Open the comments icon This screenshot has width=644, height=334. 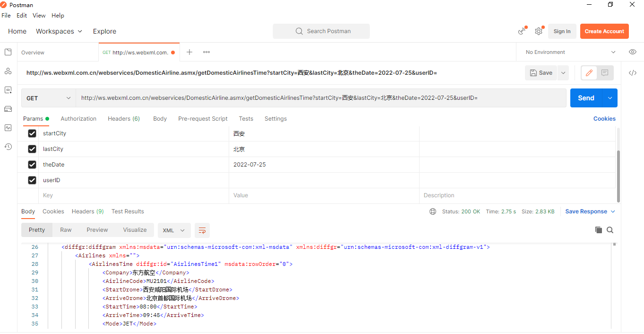point(605,73)
